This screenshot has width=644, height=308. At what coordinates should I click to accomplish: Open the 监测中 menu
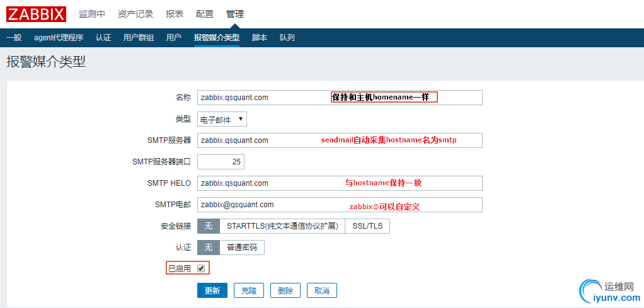pyautogui.click(x=92, y=14)
